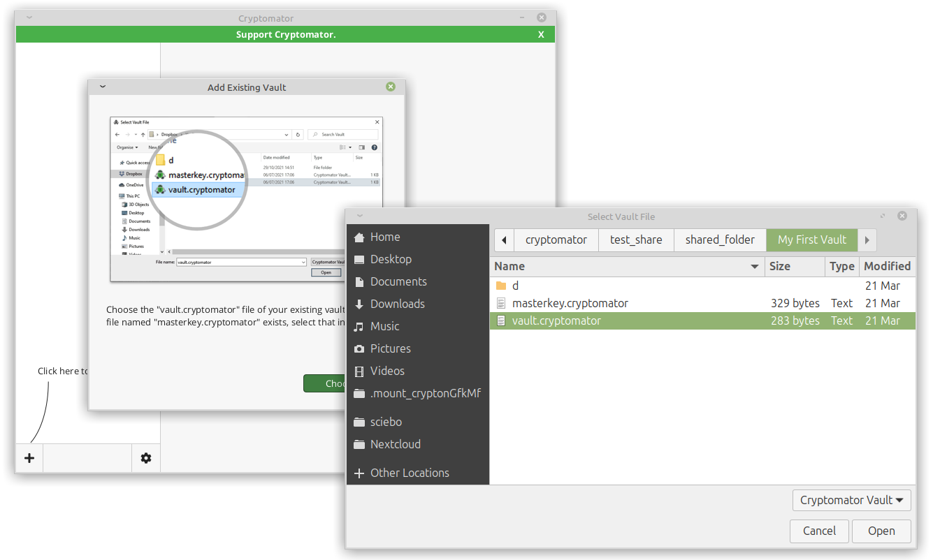Click the Home house icon in the sidebar
Viewport: 933px width, 560px height.
pyautogui.click(x=359, y=237)
